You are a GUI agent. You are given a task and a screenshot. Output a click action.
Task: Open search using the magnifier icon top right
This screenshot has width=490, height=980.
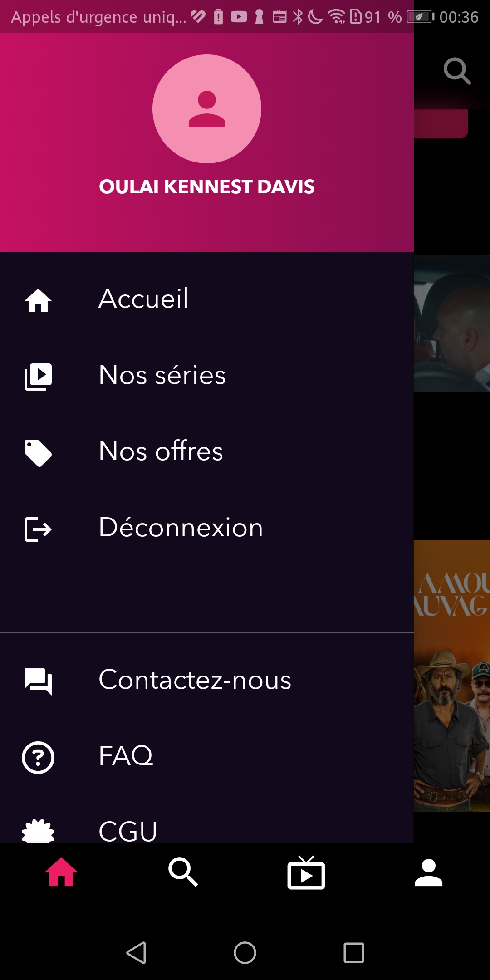tap(458, 70)
